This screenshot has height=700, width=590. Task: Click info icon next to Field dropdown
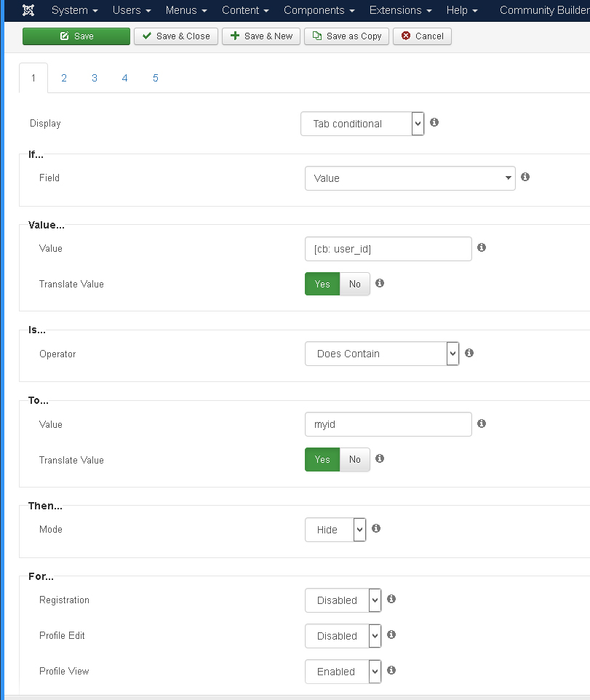(x=525, y=177)
